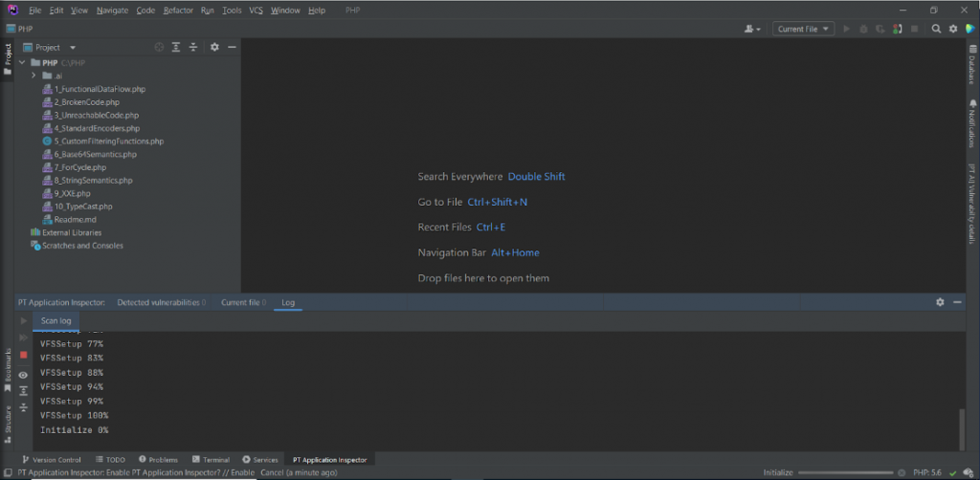
Task: Click the Debug bug icon in toolbar
Action: (x=864, y=29)
